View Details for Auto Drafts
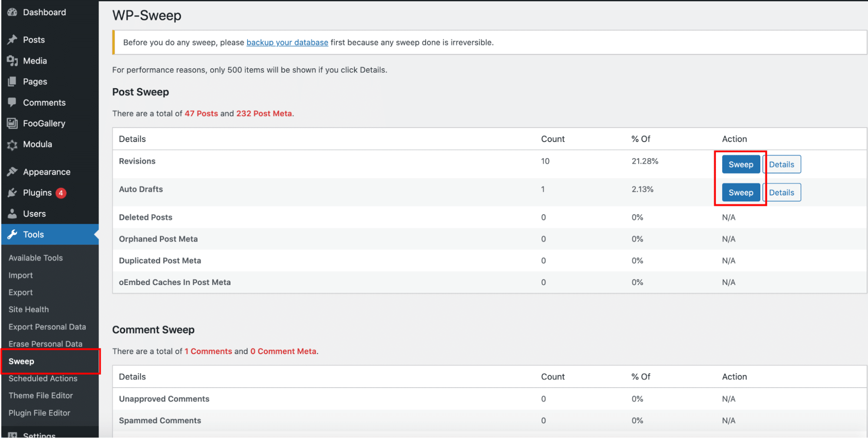 tap(782, 192)
